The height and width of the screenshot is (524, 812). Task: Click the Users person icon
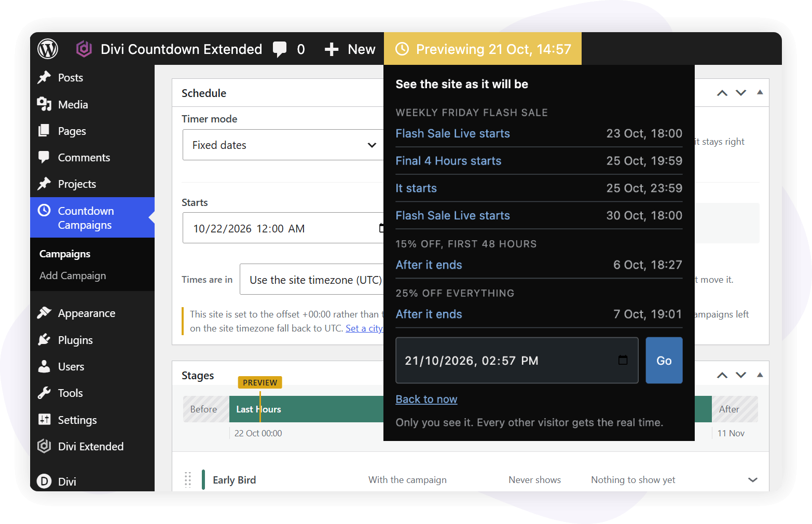pyautogui.click(x=44, y=366)
